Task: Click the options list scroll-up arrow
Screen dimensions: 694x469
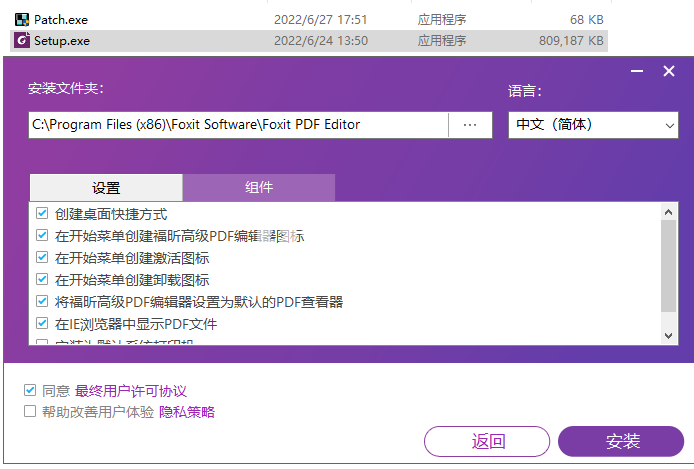Action: click(x=668, y=212)
